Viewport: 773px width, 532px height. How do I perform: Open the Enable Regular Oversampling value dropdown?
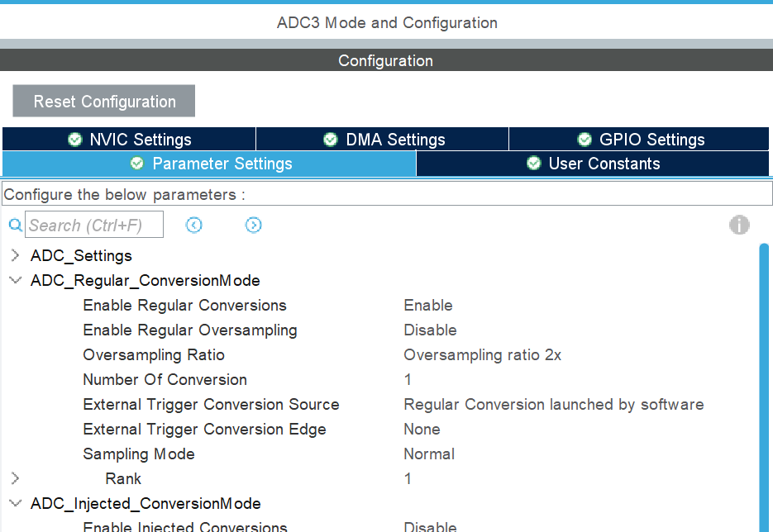click(x=430, y=330)
